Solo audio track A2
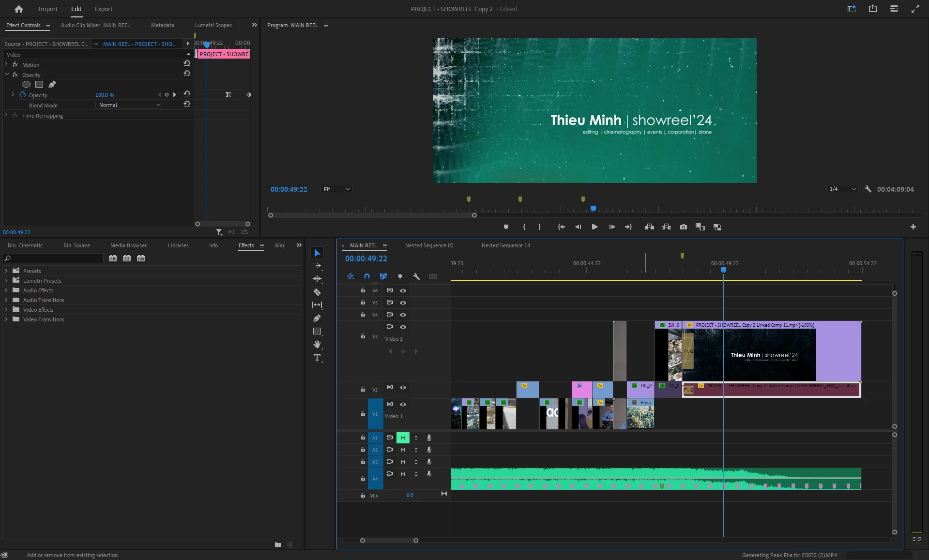This screenshot has height=560, width=929. tap(416, 450)
